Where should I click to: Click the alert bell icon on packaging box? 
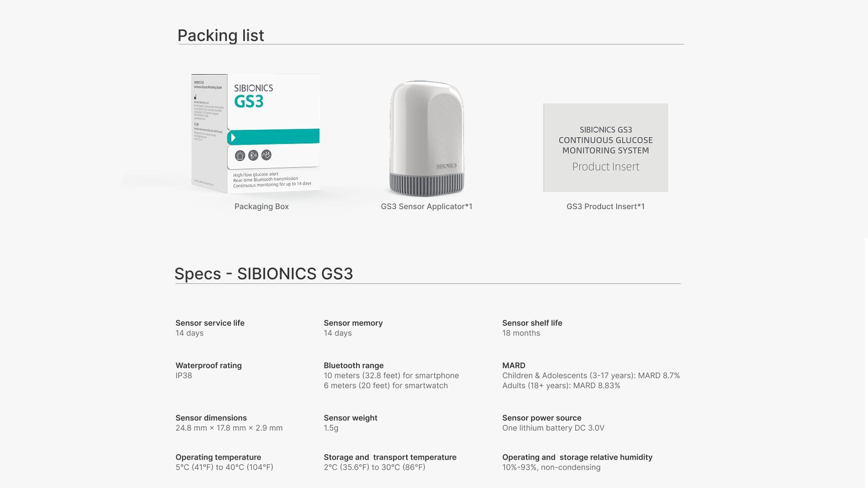(x=240, y=156)
